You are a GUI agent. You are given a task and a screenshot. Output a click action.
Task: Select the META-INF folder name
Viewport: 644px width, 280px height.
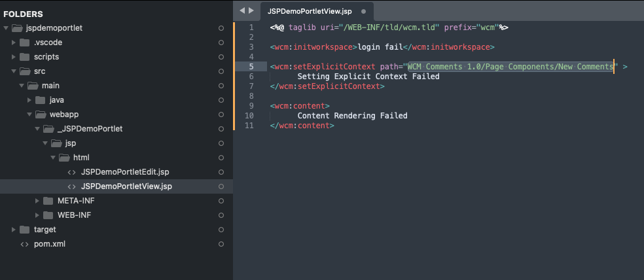[77, 201]
